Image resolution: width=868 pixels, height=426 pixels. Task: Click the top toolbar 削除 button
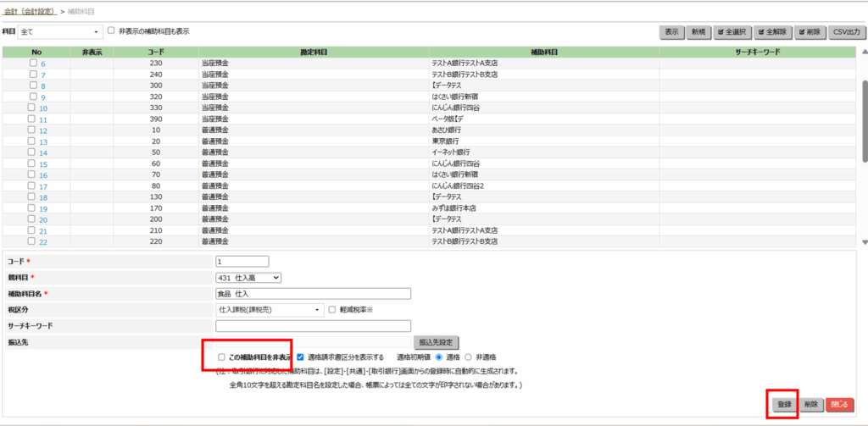[x=809, y=31]
